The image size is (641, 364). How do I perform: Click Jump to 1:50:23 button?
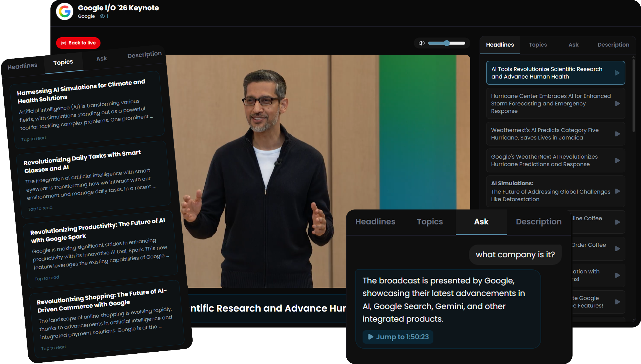(398, 337)
